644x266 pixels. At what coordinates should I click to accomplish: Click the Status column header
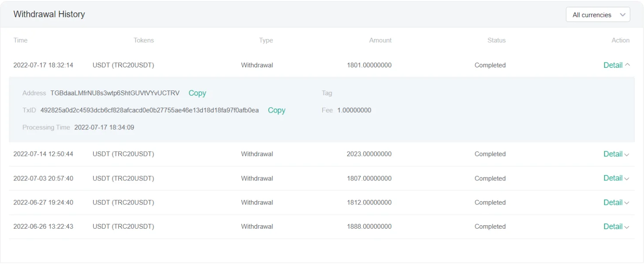point(496,40)
